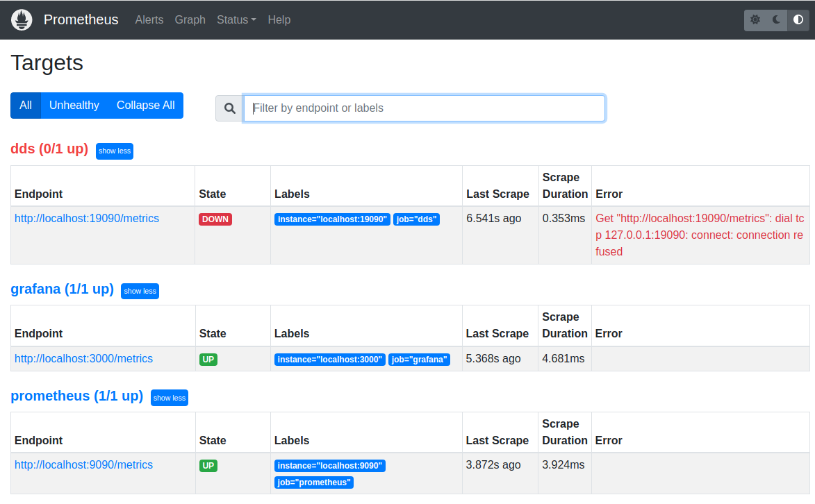Focus the filter by endpoint input
The width and height of the screenshot is (815, 504).
point(424,108)
